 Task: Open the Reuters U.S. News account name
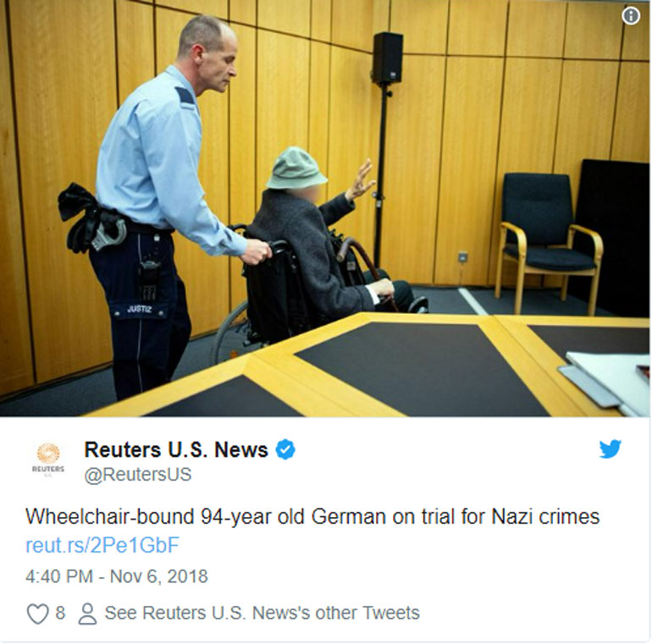(x=176, y=449)
